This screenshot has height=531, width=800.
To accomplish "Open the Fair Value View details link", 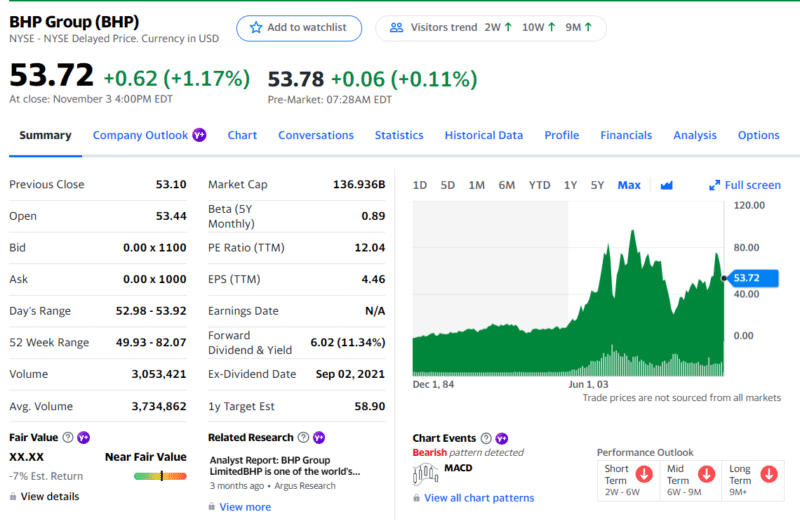I will click(x=50, y=496).
